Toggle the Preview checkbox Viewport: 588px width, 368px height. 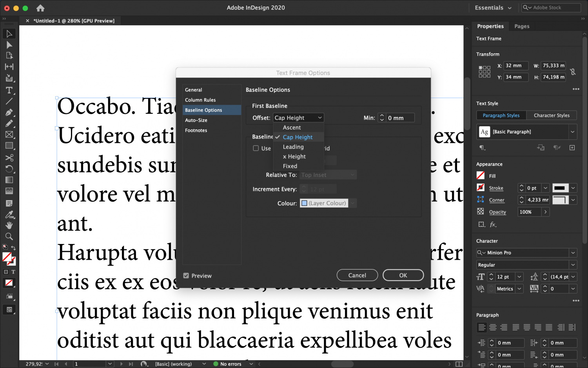click(186, 276)
